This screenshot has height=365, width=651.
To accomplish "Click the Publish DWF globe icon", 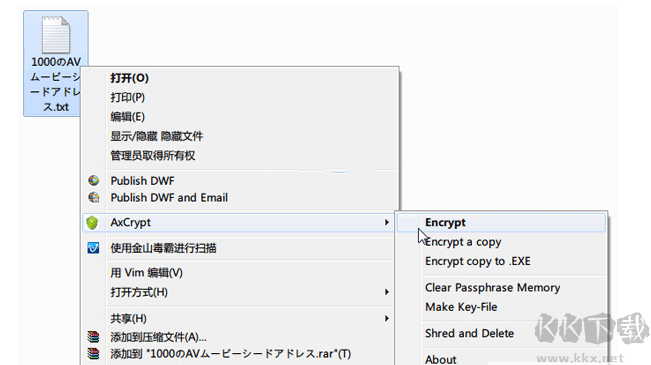I will pos(93,181).
